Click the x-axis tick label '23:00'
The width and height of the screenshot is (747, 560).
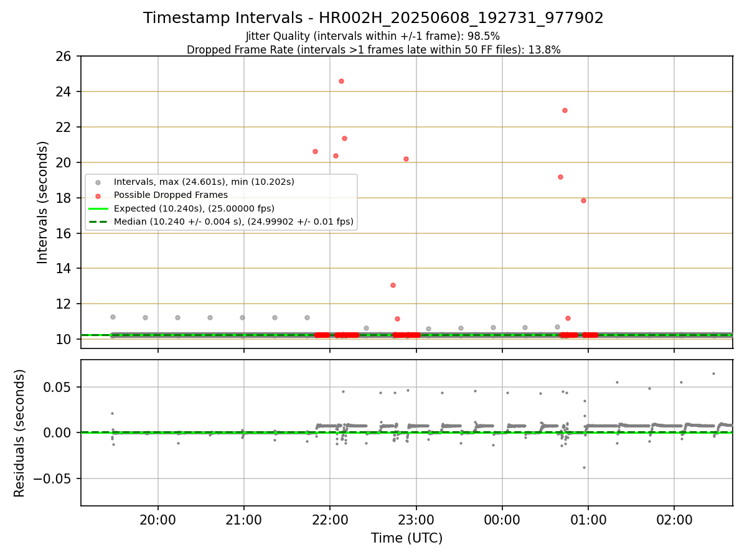coord(416,519)
